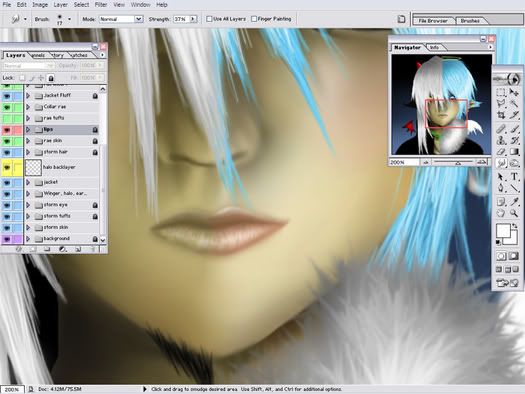The height and width of the screenshot is (394, 525).
Task: Click the Navigator preview thumbnail
Action: pos(441,104)
